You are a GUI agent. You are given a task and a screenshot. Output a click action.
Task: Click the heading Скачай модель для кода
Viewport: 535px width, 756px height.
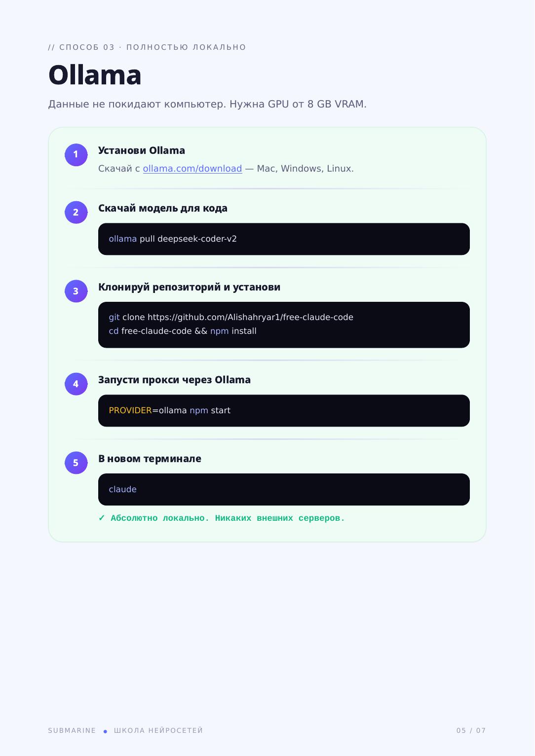[x=163, y=208]
